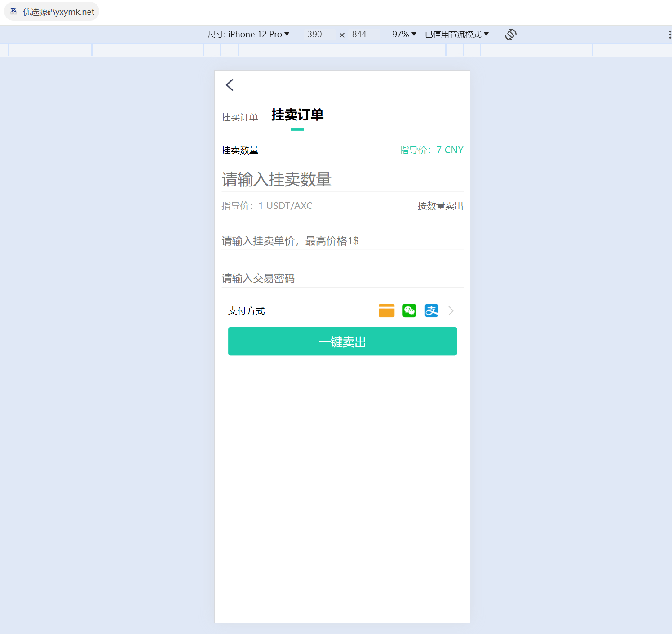Select the WeChat pay icon

pos(409,310)
